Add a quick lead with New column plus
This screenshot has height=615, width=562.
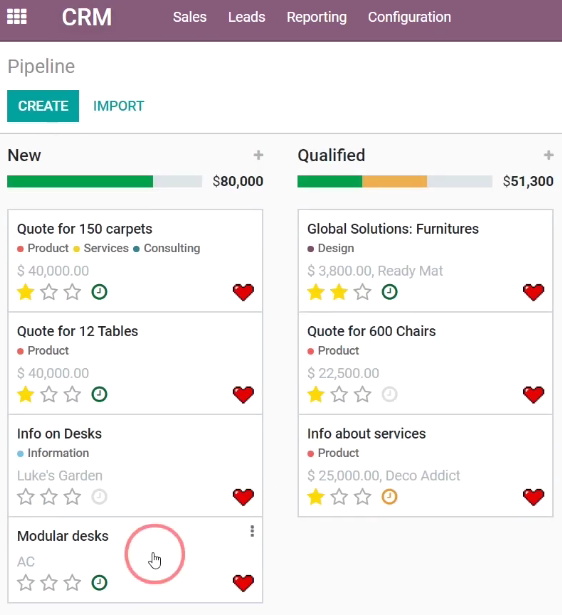[258, 155]
